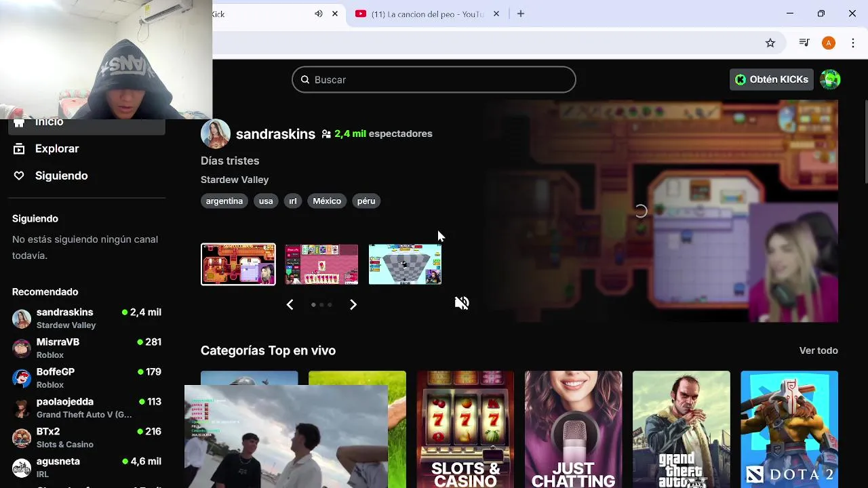The width and height of the screenshot is (868, 488).
Task: Minimize the Chrome window
Action: (x=790, y=14)
